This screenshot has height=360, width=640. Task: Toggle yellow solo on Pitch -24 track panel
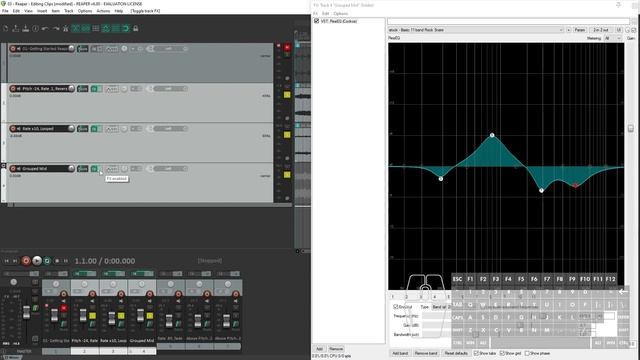tap(287, 95)
